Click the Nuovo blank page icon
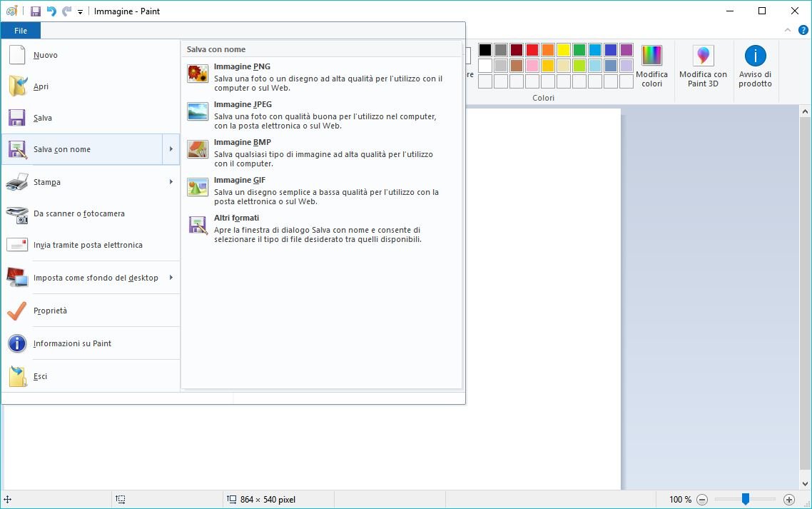 click(x=18, y=55)
